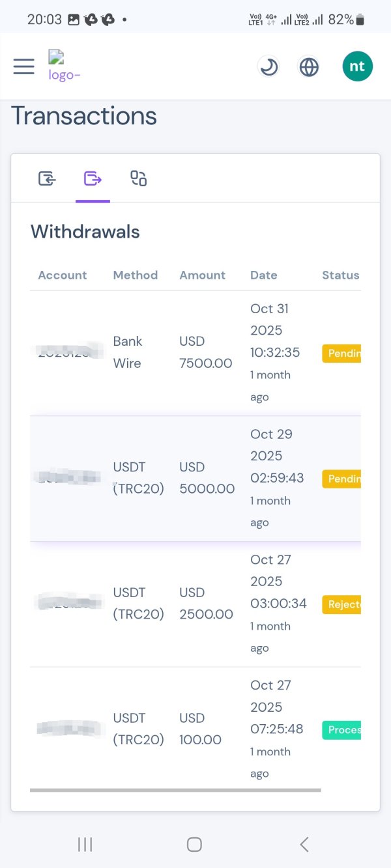Viewport: 391px width, 868px height.
Task: Click the Rejected status badge
Action: tap(342, 604)
